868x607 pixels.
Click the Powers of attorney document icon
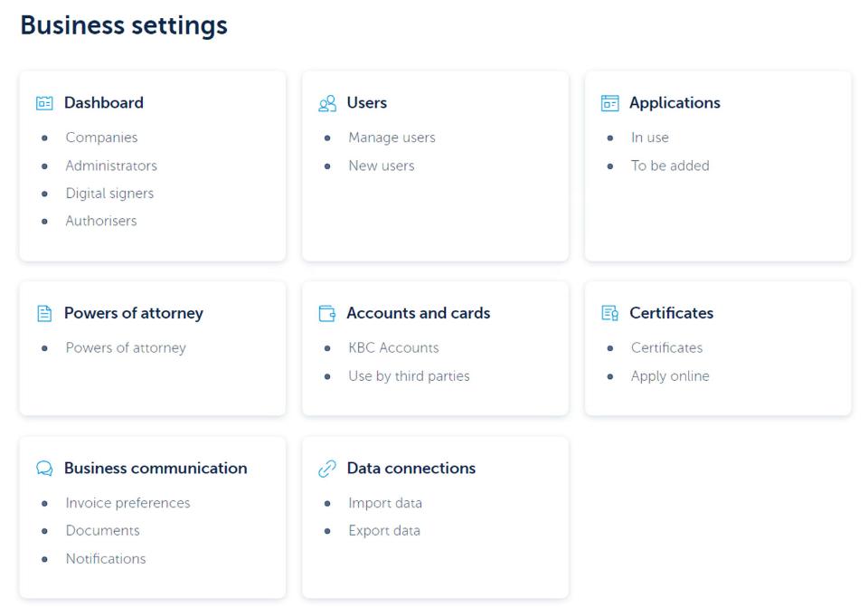(43, 312)
